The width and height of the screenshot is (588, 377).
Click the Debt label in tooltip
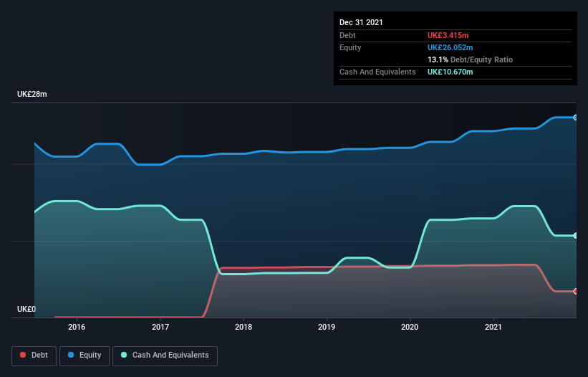tap(347, 35)
